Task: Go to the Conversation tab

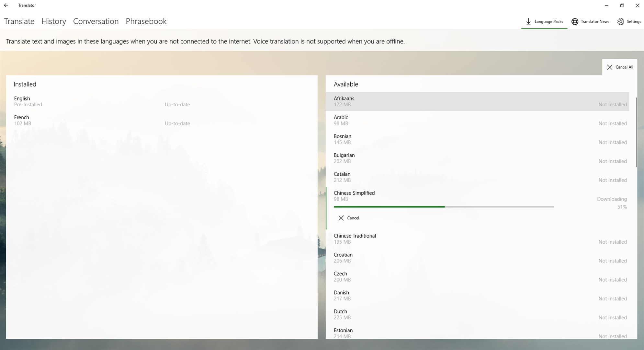Action: pyautogui.click(x=96, y=21)
